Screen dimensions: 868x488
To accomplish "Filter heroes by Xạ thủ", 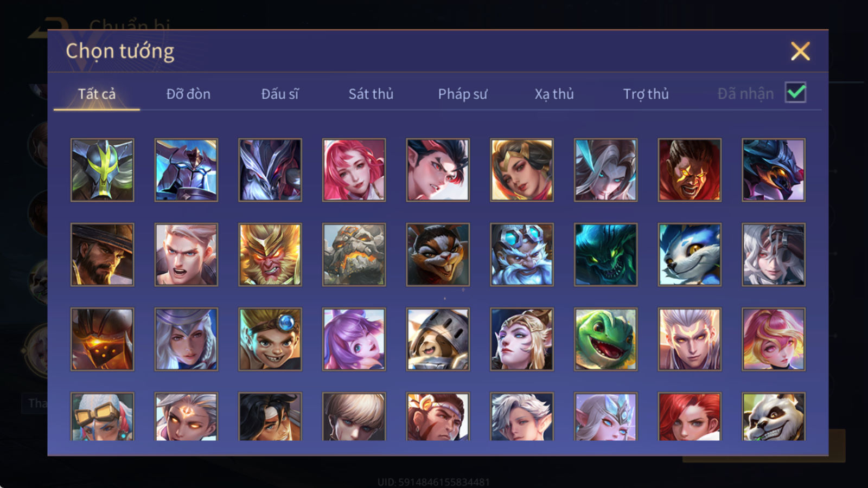I will click(554, 94).
